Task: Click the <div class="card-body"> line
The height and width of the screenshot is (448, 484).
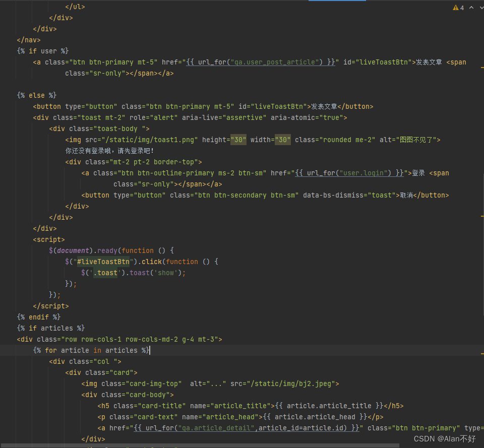Action: coord(128,395)
